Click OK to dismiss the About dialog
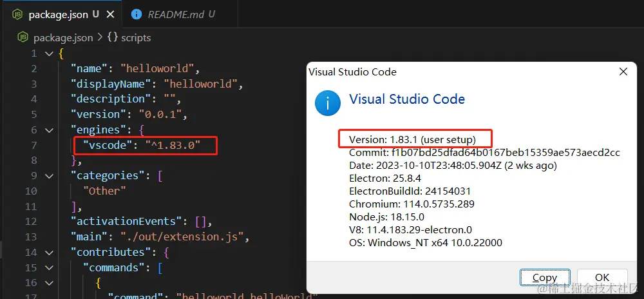 tap(602, 278)
